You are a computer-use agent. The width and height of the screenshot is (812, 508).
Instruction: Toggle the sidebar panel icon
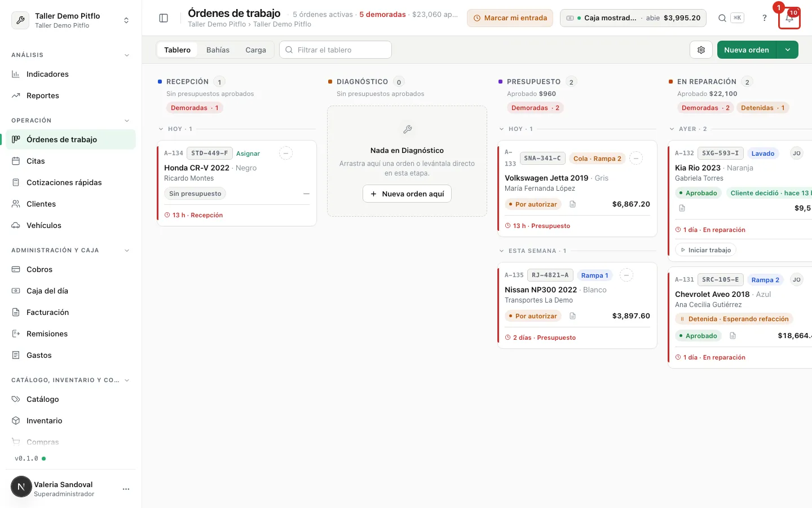pyautogui.click(x=164, y=18)
